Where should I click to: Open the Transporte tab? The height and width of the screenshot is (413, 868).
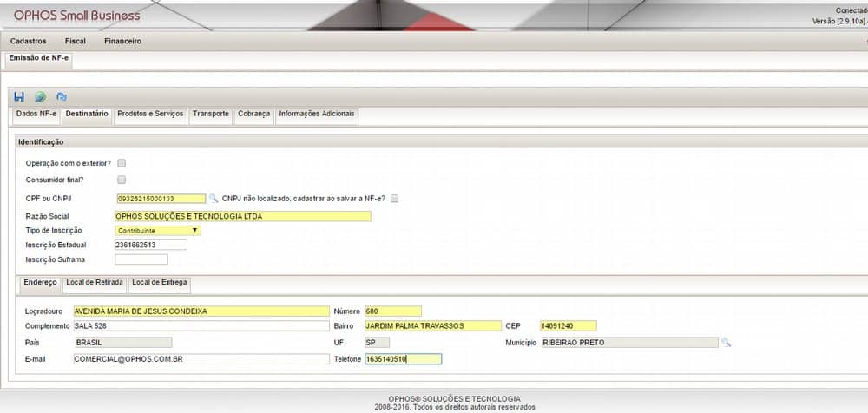(x=211, y=115)
